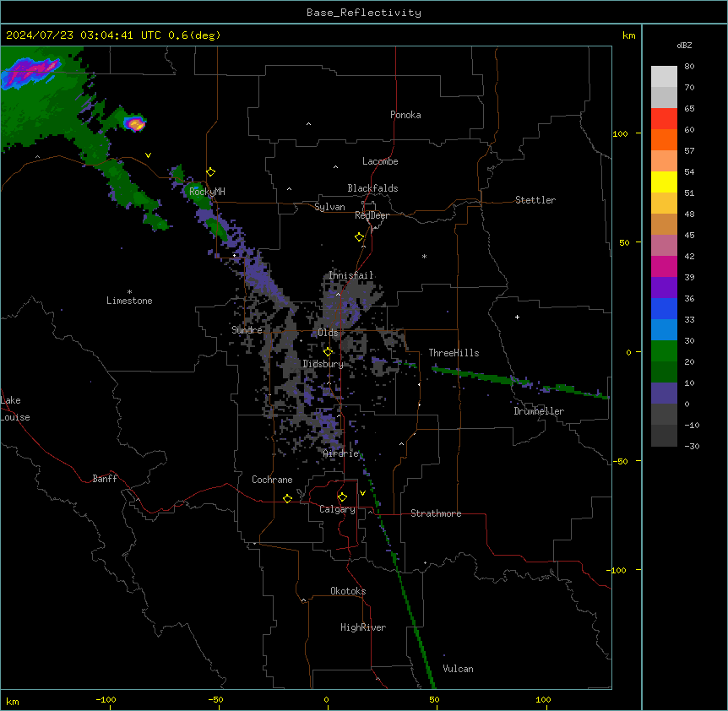Viewport: 728px width, 711px height.
Task: Click the intense storm cell core northwest of RockyMH
Action: (136, 124)
